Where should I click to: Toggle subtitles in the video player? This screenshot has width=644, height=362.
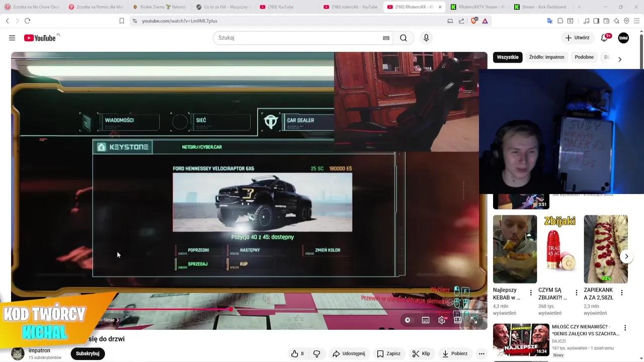426,320
